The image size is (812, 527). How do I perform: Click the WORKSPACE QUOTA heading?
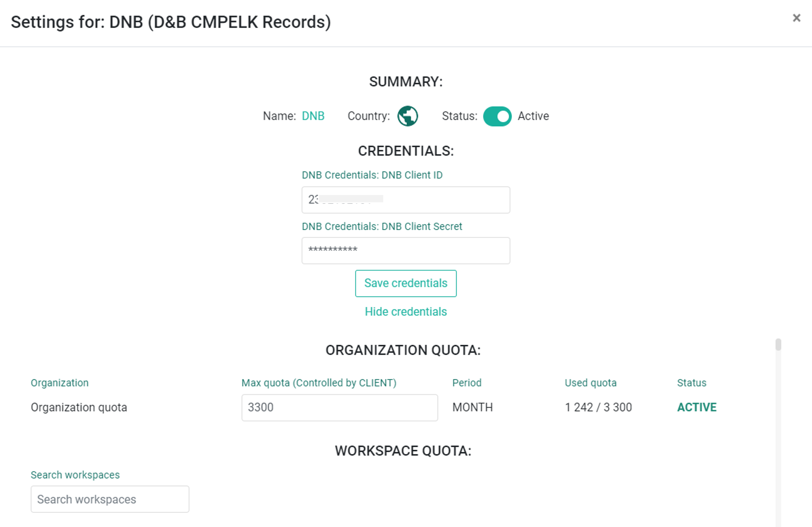click(x=403, y=451)
